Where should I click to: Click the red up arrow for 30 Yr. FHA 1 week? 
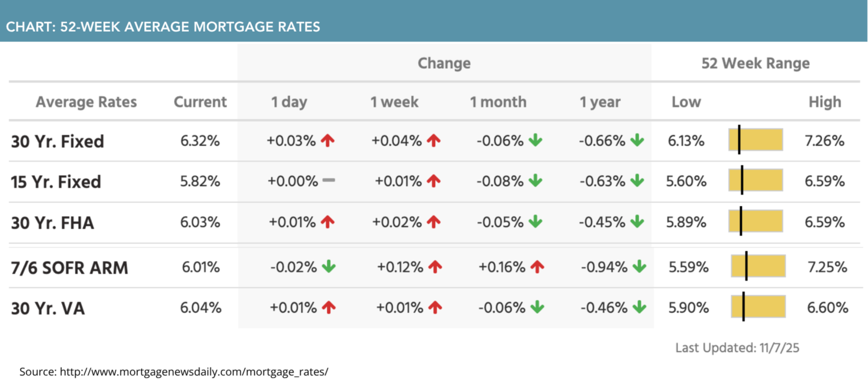tap(433, 222)
